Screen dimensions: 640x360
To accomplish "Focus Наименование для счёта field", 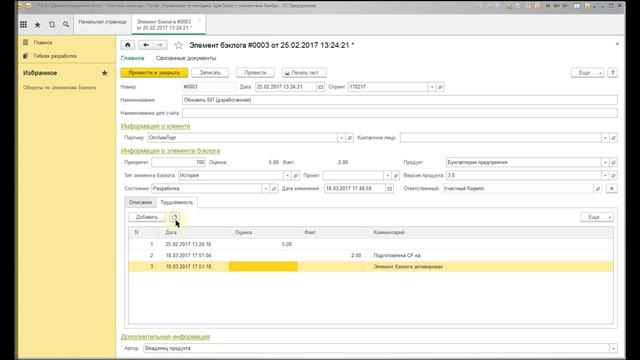I will (x=400, y=113).
